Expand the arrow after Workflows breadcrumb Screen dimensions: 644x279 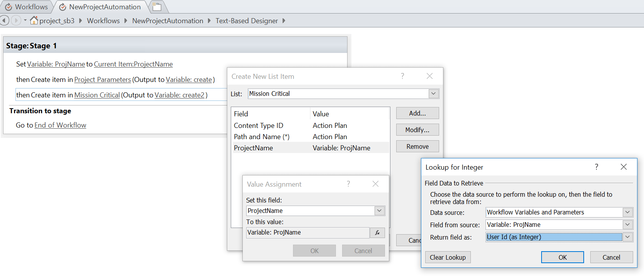pyautogui.click(x=126, y=21)
